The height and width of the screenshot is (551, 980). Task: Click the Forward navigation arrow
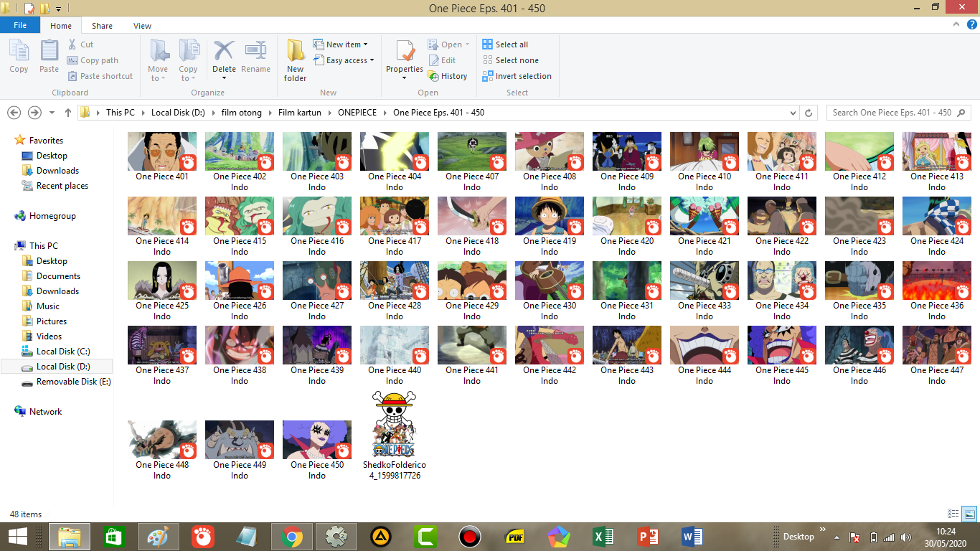click(x=34, y=113)
